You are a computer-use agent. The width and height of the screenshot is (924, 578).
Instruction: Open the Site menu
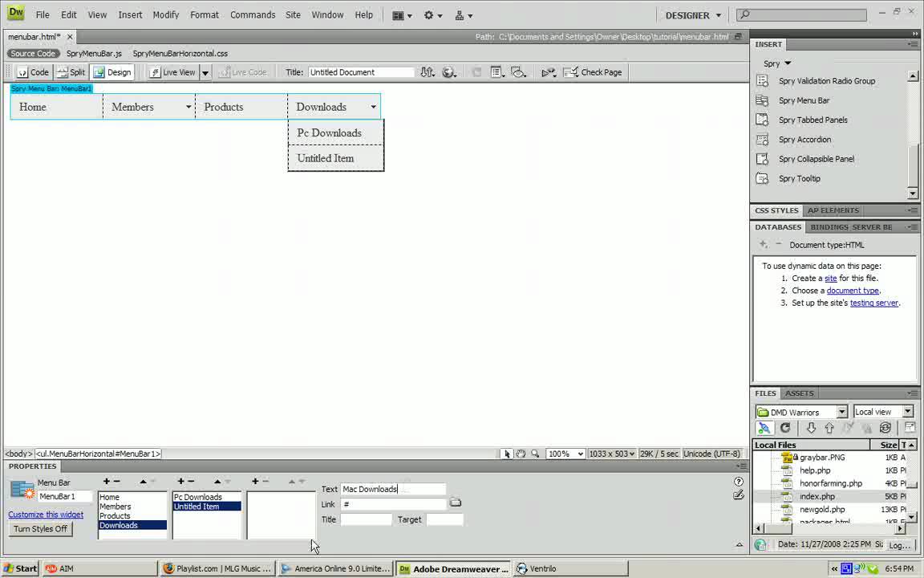click(x=293, y=14)
